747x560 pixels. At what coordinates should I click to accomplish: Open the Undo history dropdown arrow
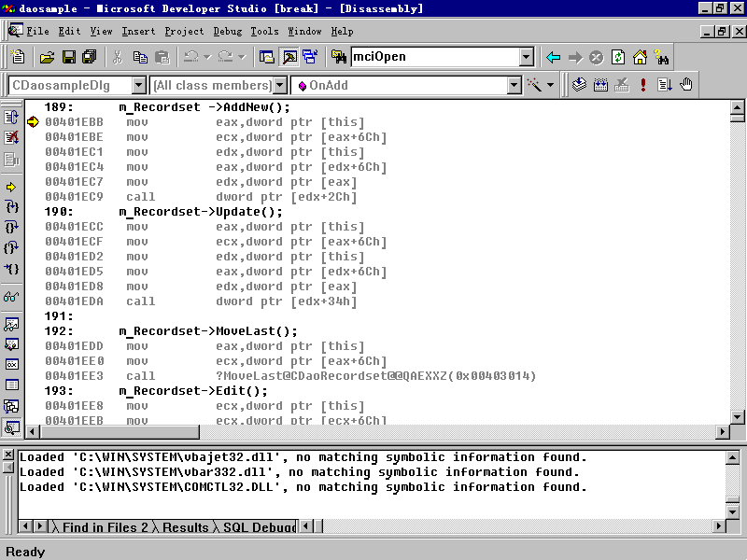206,57
